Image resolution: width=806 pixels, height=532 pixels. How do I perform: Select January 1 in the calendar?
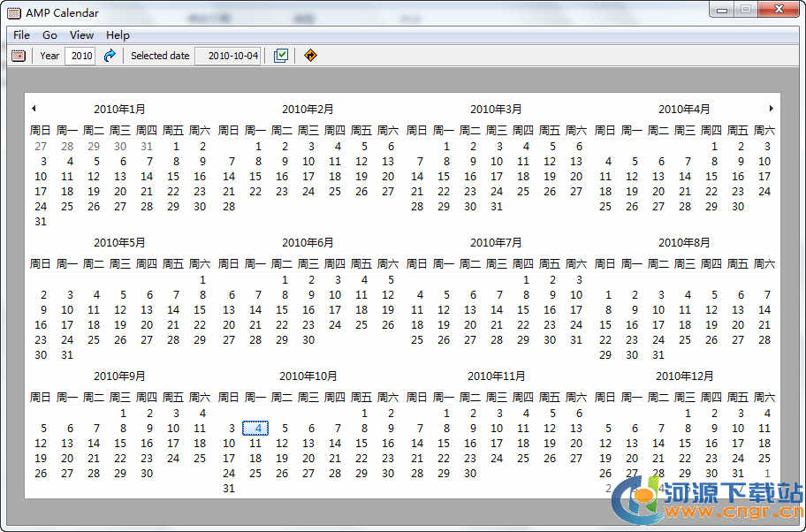point(176,147)
